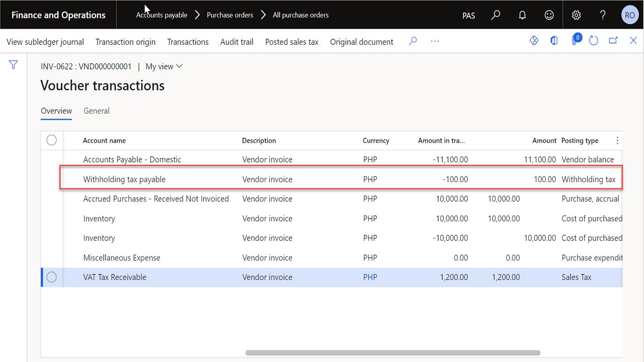Click the horizontal scrollbar at bottom
Screen dimensions: 644x362
point(392,353)
